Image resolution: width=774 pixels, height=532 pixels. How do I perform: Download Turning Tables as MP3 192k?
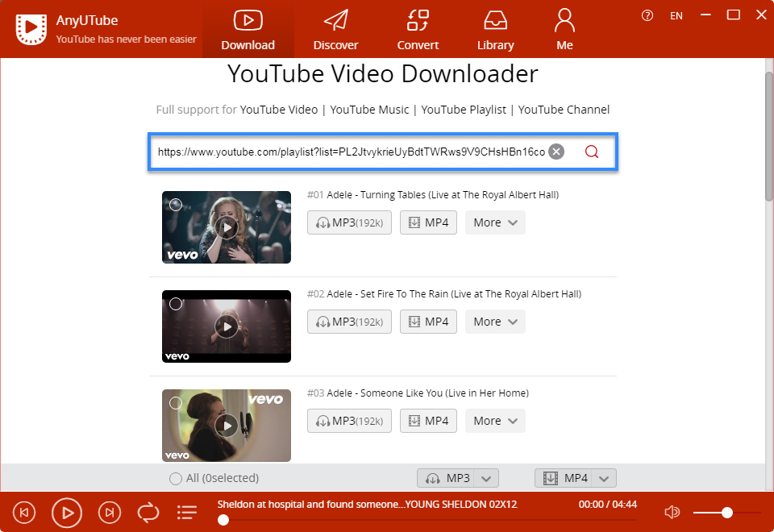pos(349,222)
